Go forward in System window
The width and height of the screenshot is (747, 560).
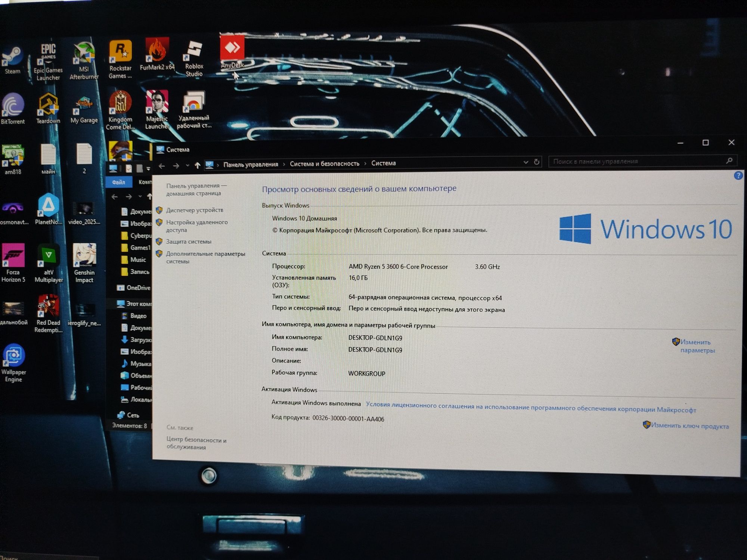(x=176, y=166)
